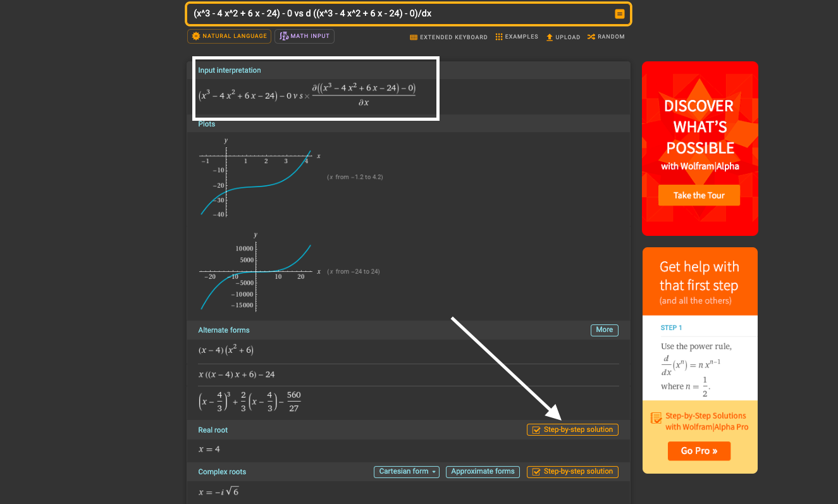Expand More alternate forms
The width and height of the screenshot is (838, 504).
tap(604, 329)
